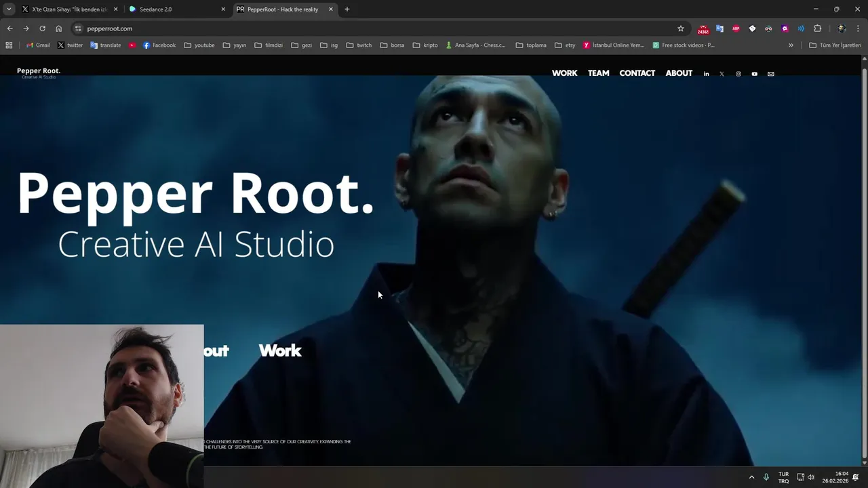Open the kripto bookmarks folder
The image size is (868, 488).
425,45
